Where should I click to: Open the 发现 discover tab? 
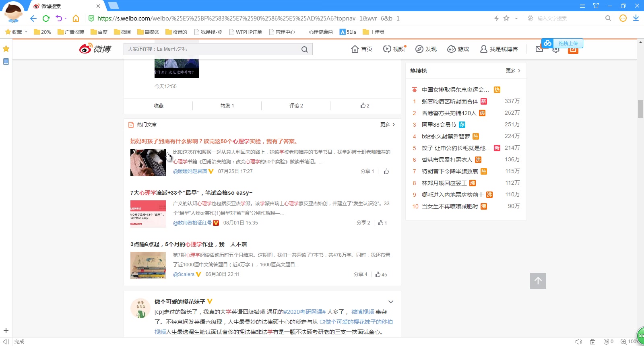426,49
